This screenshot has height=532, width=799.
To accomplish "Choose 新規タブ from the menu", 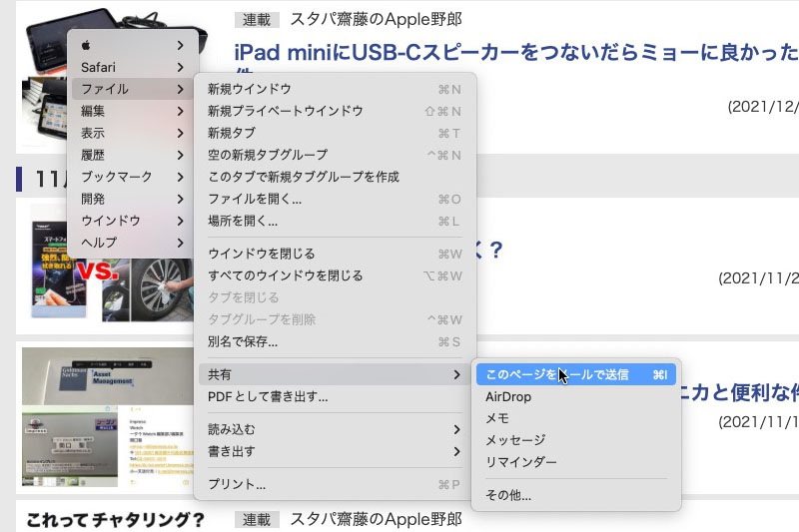I will pos(335,133).
